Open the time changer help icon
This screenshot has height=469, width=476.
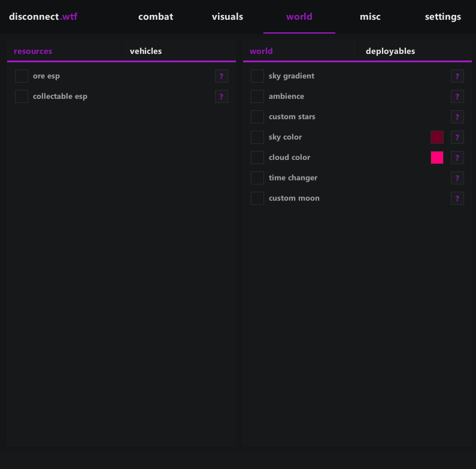457,178
